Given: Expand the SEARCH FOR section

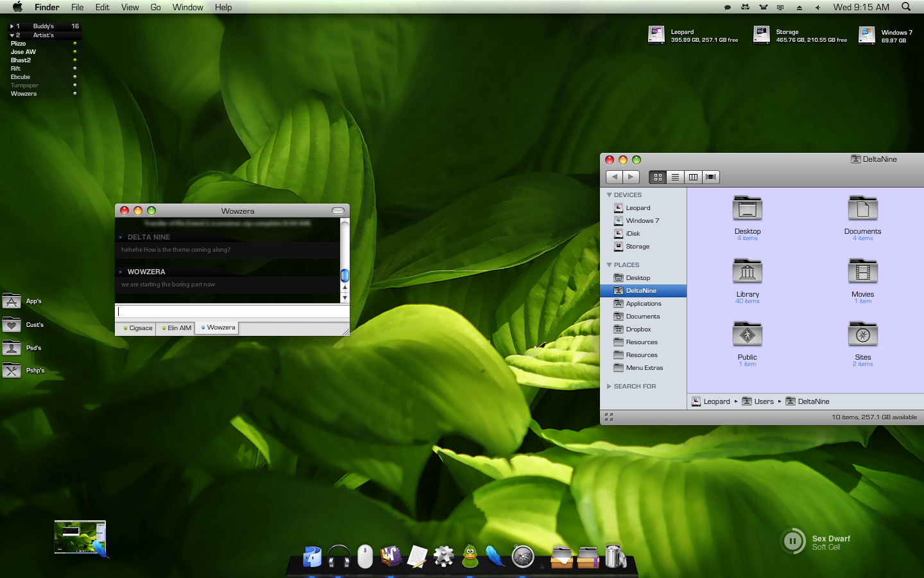Looking at the screenshot, I should (x=609, y=386).
